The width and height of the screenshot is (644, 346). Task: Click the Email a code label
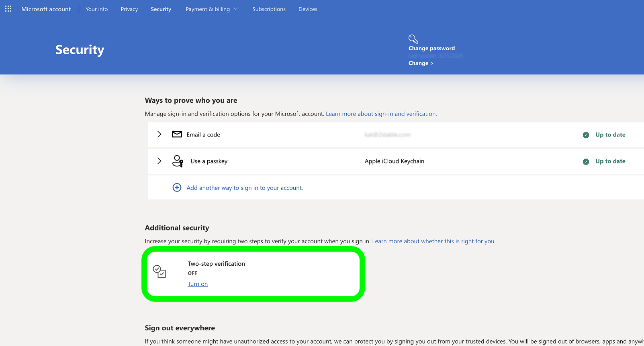tap(203, 135)
